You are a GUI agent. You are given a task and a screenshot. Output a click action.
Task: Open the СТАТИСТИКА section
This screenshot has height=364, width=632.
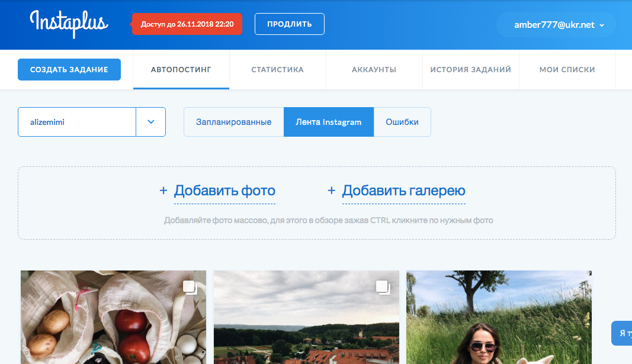[x=277, y=69]
